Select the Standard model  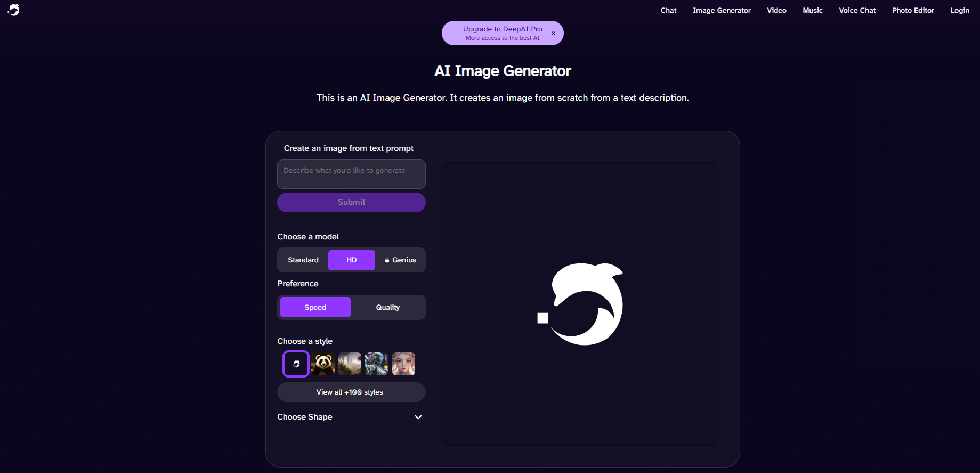pyautogui.click(x=303, y=260)
